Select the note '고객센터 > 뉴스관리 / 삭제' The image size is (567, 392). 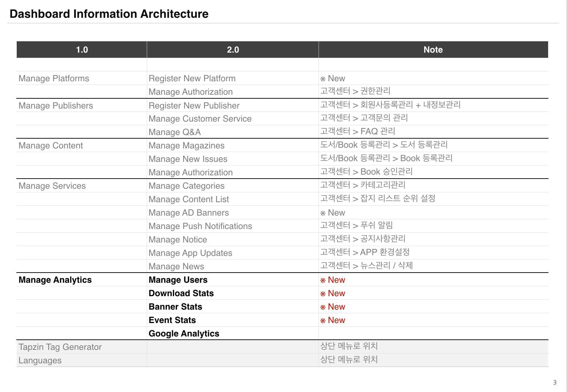coord(366,265)
